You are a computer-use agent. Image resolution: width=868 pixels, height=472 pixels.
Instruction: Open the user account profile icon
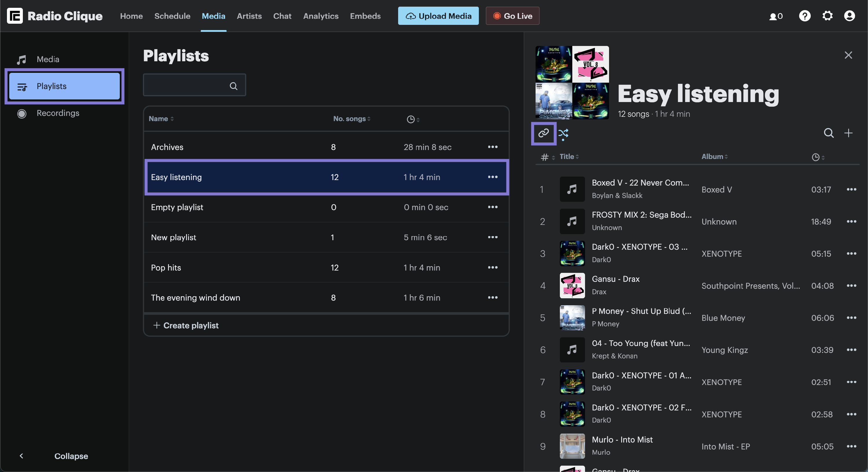(x=849, y=16)
